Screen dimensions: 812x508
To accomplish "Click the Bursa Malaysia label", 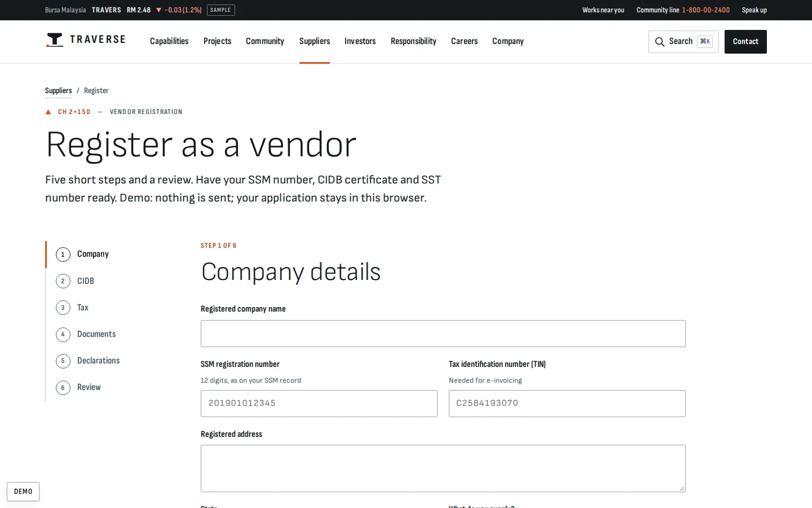I will tap(65, 10).
